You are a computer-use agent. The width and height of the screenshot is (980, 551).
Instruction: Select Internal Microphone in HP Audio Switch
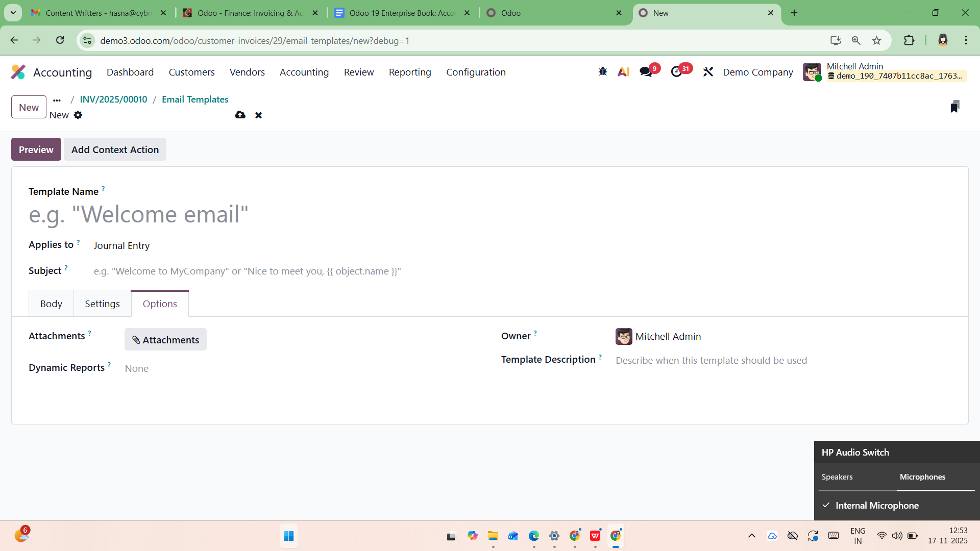point(877,506)
